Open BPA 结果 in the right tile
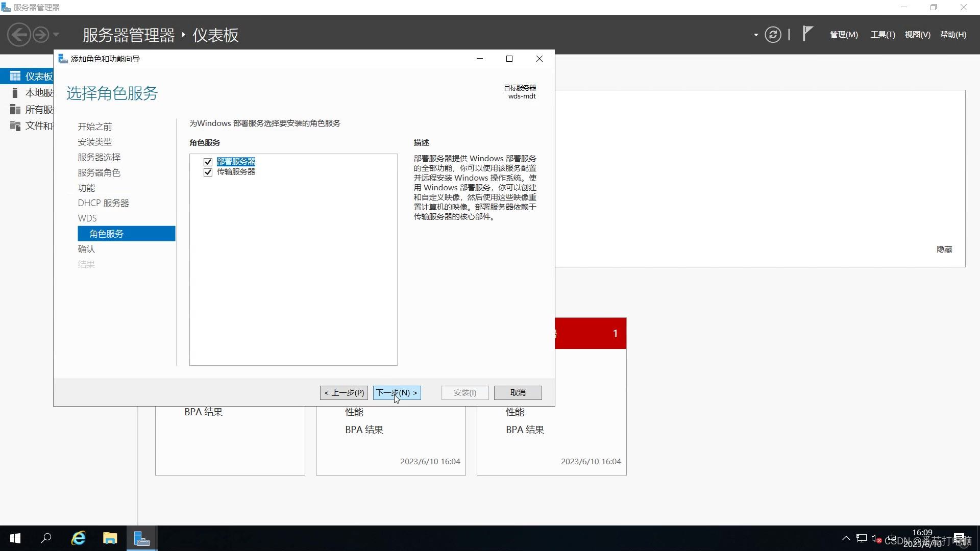 pyautogui.click(x=525, y=430)
